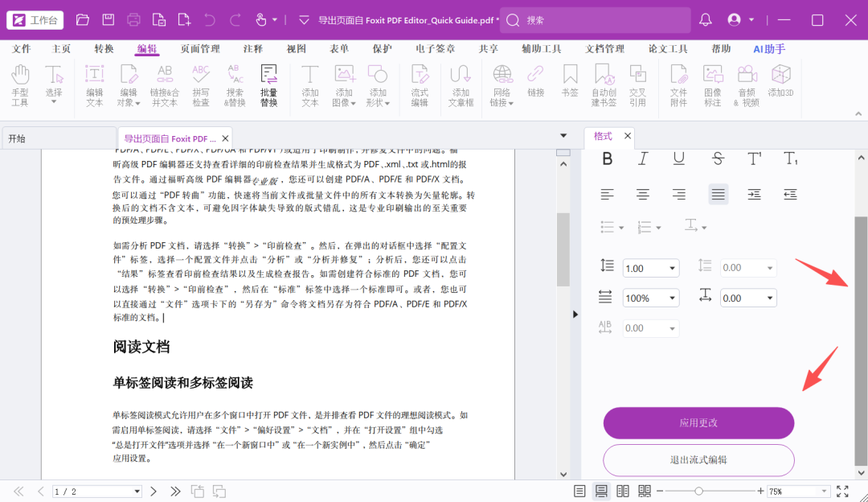Click the Link (链接) tool

point(535,81)
